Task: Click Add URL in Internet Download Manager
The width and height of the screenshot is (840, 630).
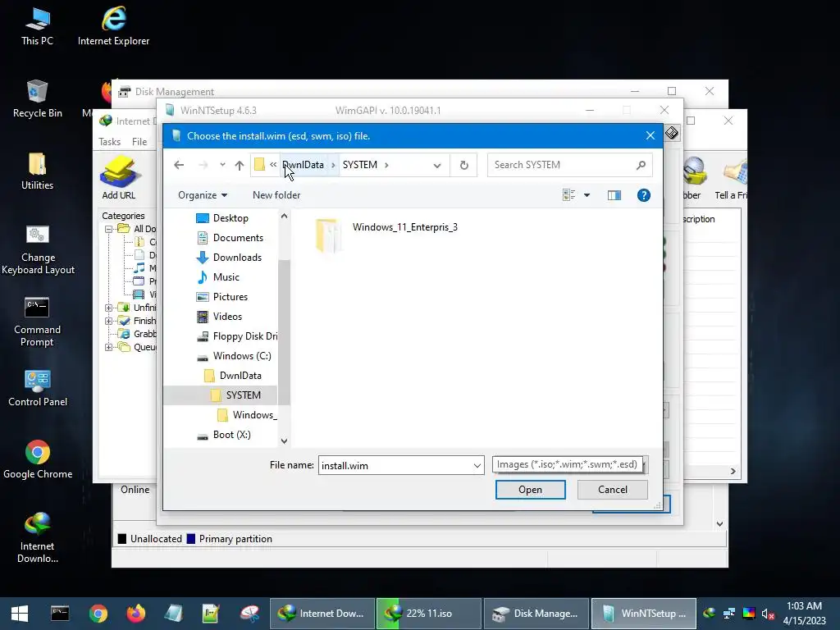Action: [x=119, y=178]
